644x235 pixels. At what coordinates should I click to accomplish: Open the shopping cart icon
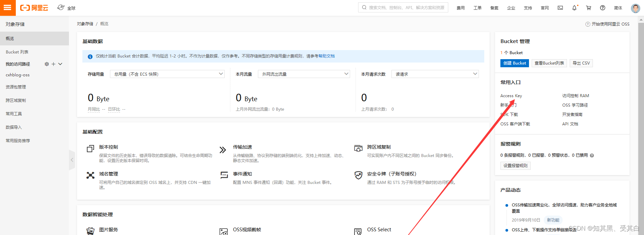[589, 8]
